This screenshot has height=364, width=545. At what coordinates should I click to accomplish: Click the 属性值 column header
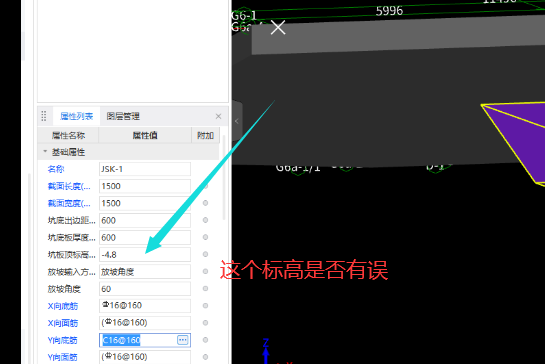pos(145,135)
